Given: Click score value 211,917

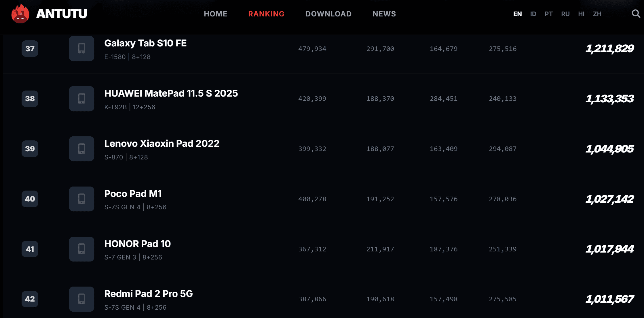Looking at the screenshot, I should (380, 249).
